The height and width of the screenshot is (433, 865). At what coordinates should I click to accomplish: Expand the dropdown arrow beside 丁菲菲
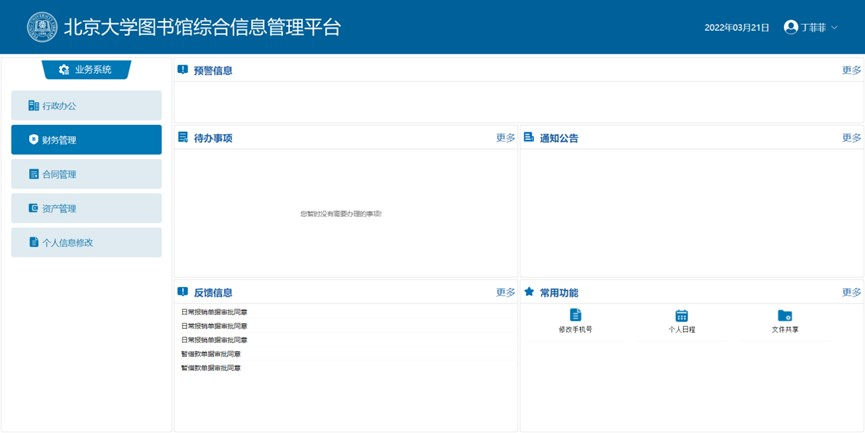coord(835,28)
